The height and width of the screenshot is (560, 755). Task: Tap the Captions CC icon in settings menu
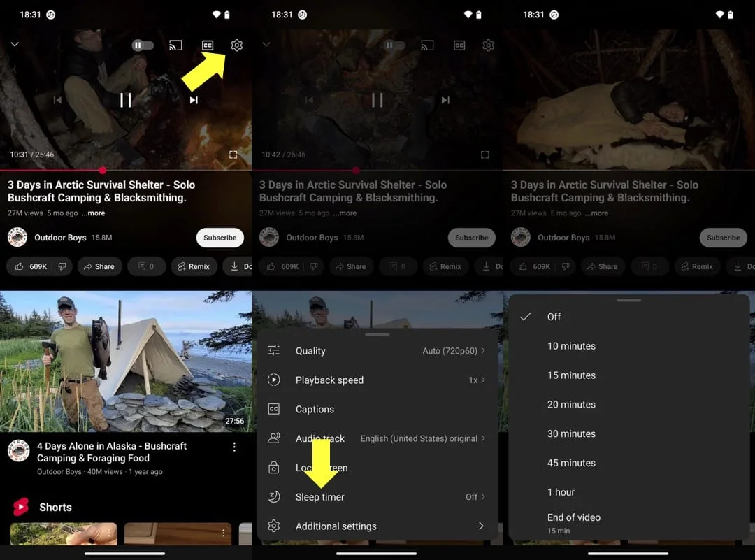point(273,409)
